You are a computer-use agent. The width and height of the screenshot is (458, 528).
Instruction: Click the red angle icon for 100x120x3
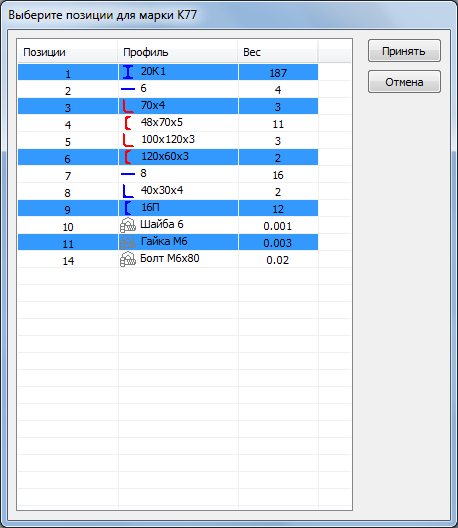click(128, 140)
